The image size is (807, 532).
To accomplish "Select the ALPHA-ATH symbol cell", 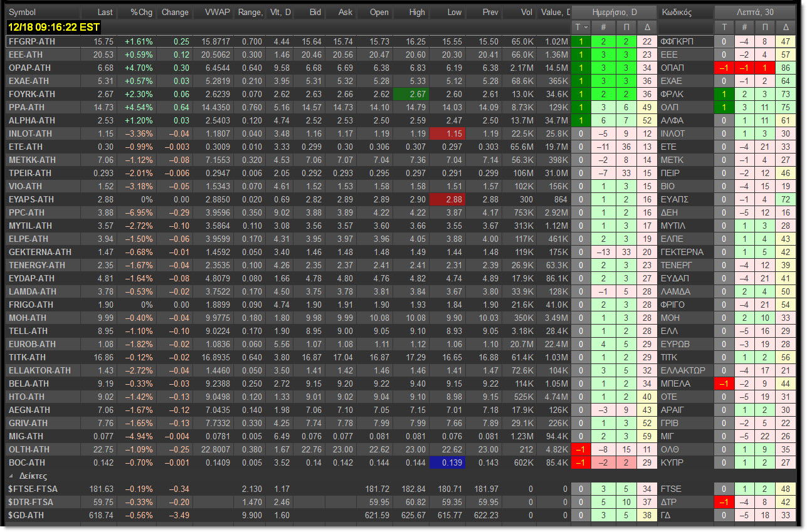I will pos(43,120).
